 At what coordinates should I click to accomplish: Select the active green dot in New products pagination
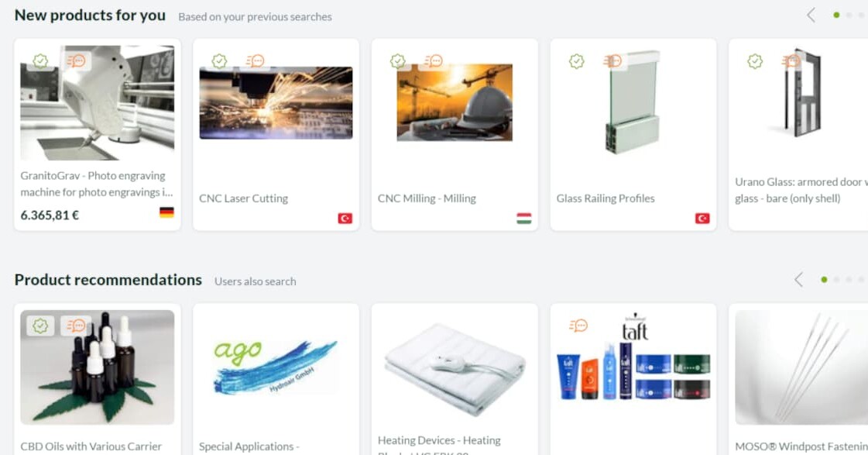tap(836, 16)
